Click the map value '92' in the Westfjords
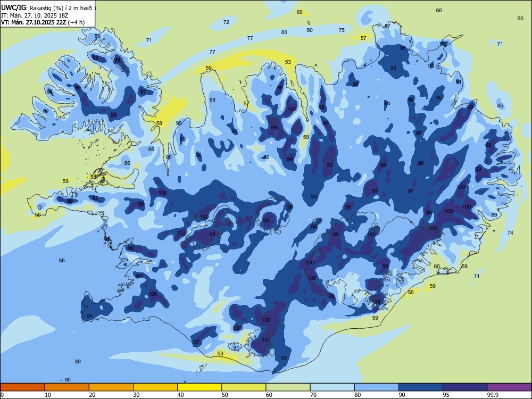This screenshot has height=399, width=532. point(46,111)
